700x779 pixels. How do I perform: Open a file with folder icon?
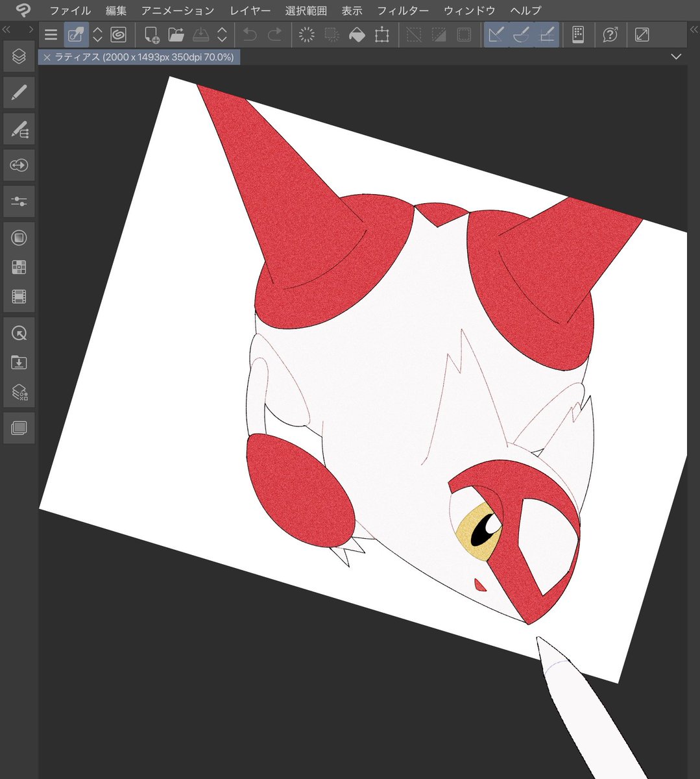[x=176, y=34]
